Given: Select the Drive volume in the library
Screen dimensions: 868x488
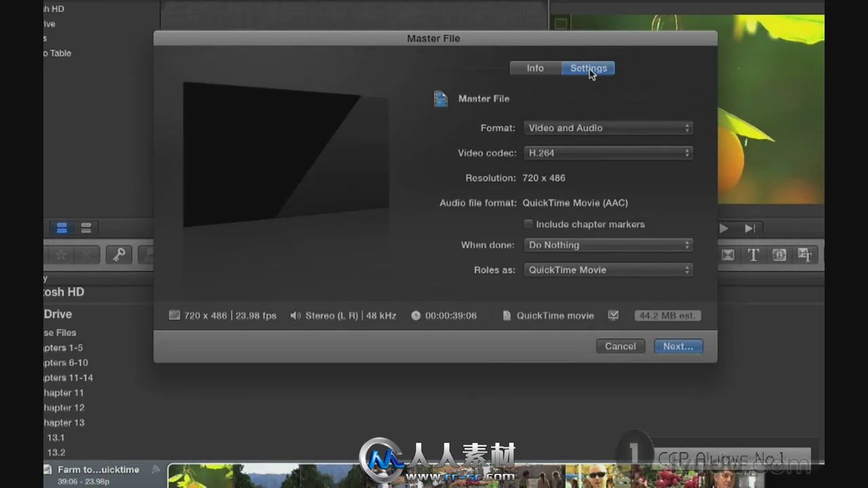Looking at the screenshot, I should click(x=58, y=314).
